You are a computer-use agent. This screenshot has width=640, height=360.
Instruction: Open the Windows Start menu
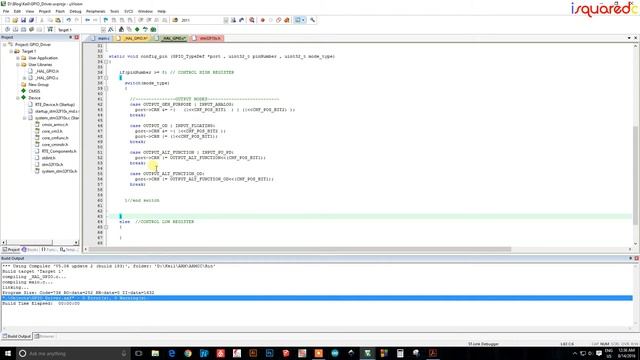pos(8,353)
